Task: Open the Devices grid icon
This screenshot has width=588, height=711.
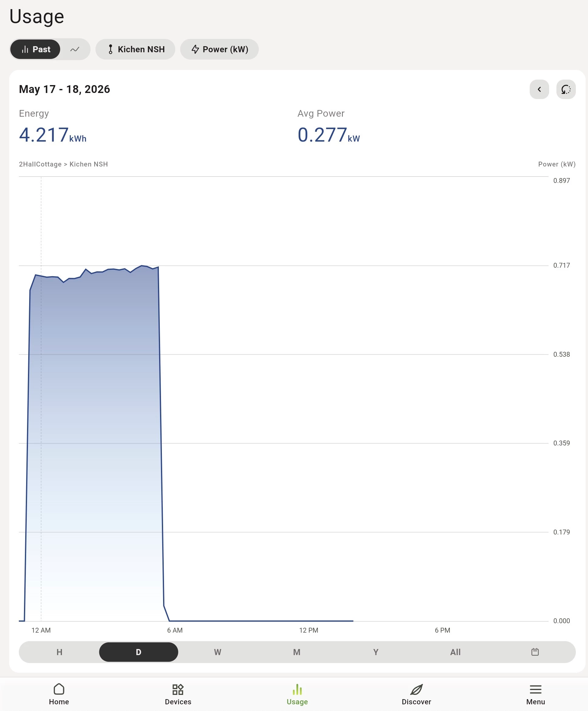Action: click(178, 689)
